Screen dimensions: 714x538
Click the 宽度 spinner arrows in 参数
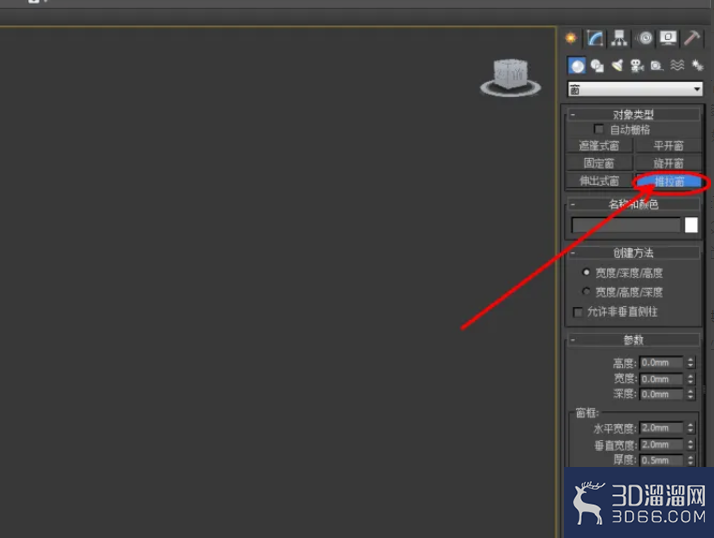tap(690, 379)
